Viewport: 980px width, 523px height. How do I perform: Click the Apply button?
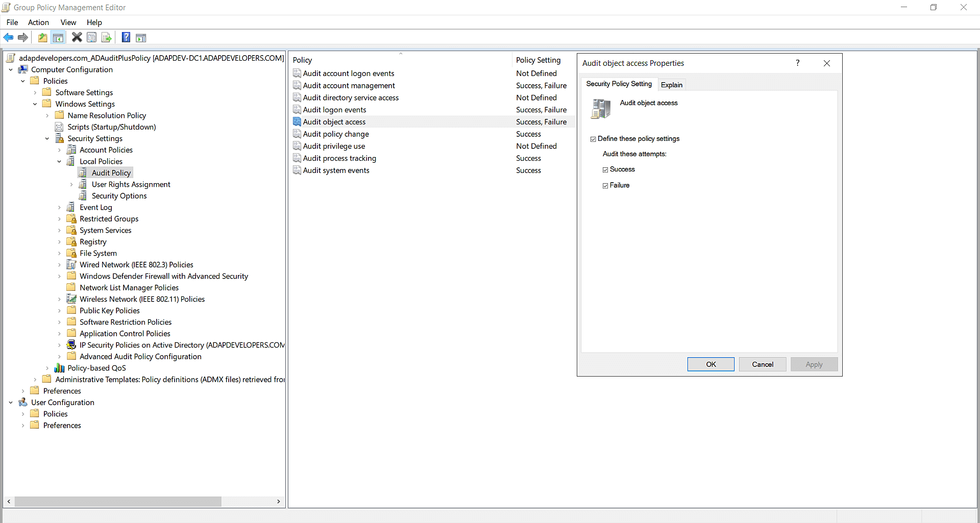coord(814,364)
